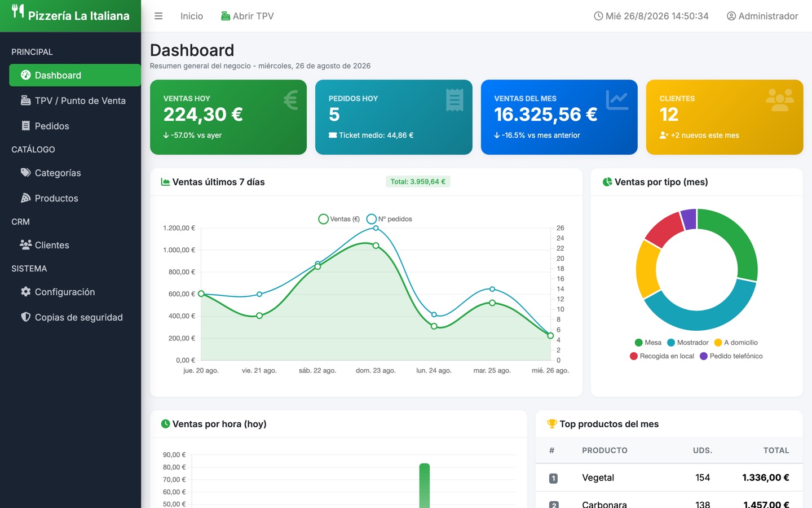The image size is (812, 508).
Task: Toggle the Nº pedidos chart legend
Action: 389,219
